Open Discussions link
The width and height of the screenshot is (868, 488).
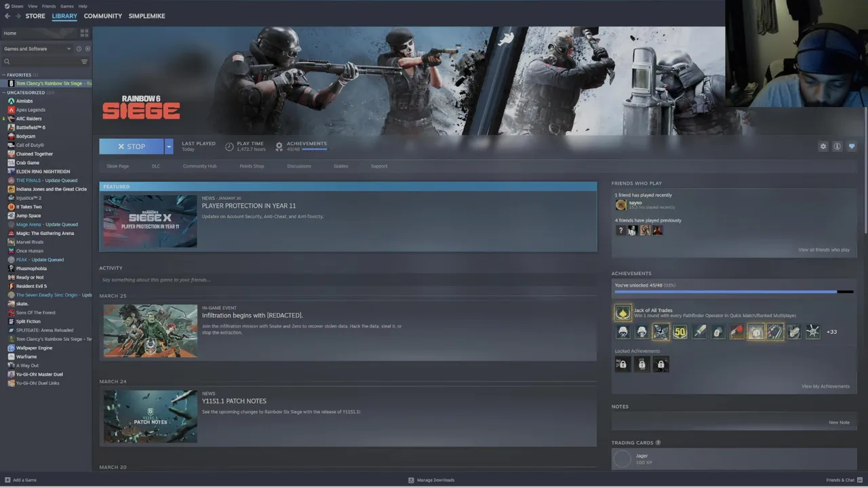pos(299,166)
